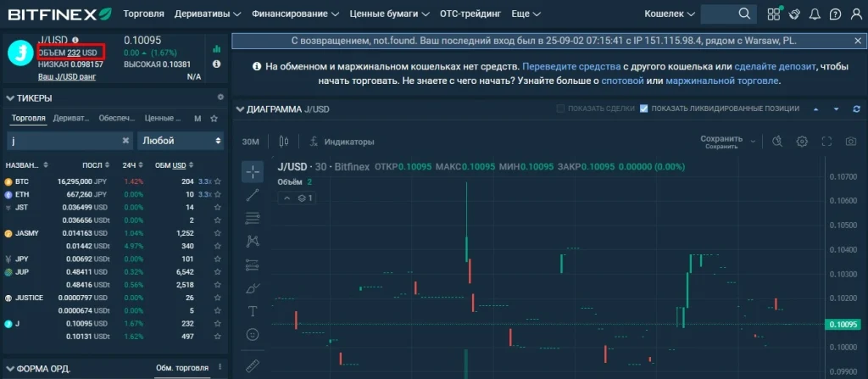Open the apps grid icon in header

click(774, 14)
